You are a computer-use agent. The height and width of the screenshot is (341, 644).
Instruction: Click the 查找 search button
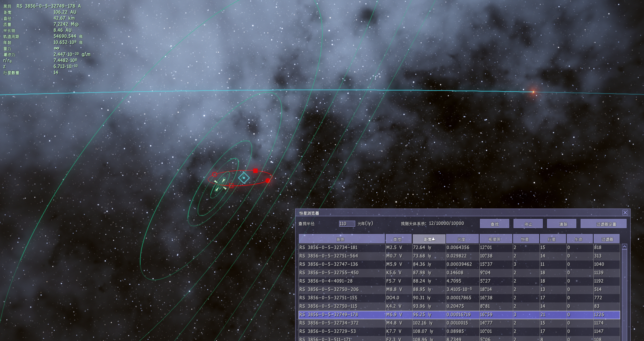pos(494,224)
